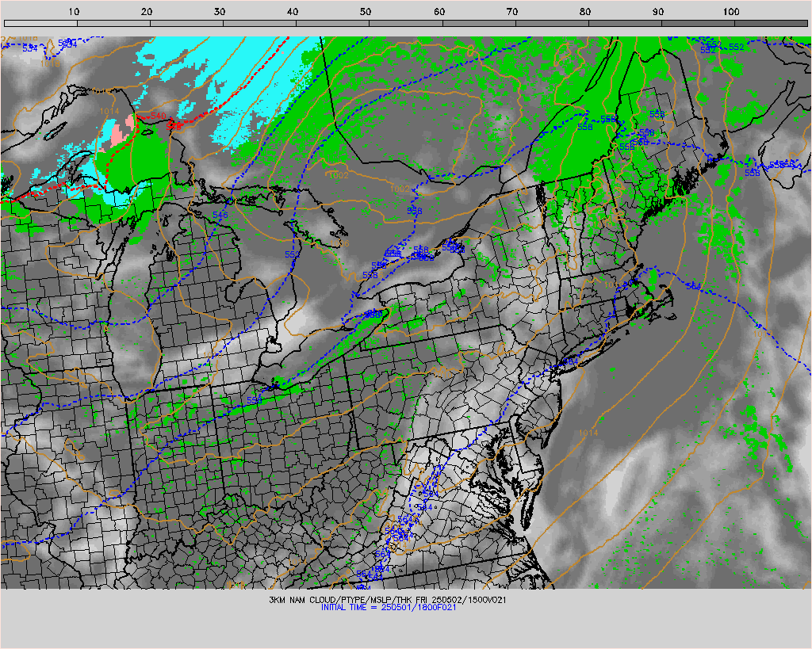Click the legend label 40
812x649 pixels.
(x=293, y=11)
